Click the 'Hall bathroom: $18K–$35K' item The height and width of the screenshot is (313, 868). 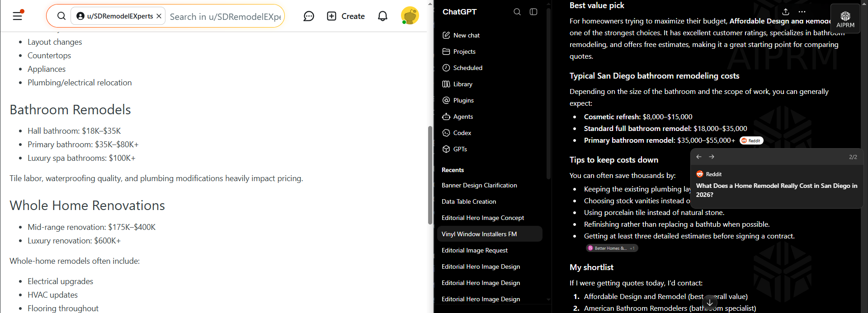pyautogui.click(x=74, y=131)
